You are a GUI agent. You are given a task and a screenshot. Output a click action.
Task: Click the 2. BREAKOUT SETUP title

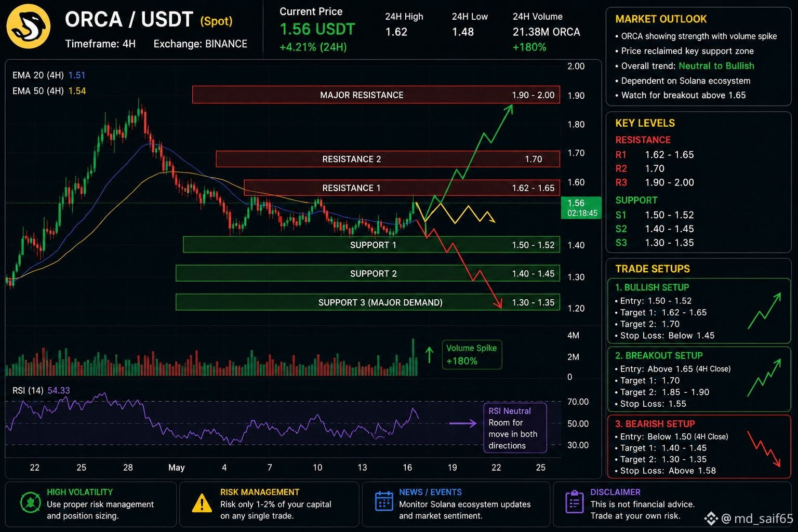(659, 355)
